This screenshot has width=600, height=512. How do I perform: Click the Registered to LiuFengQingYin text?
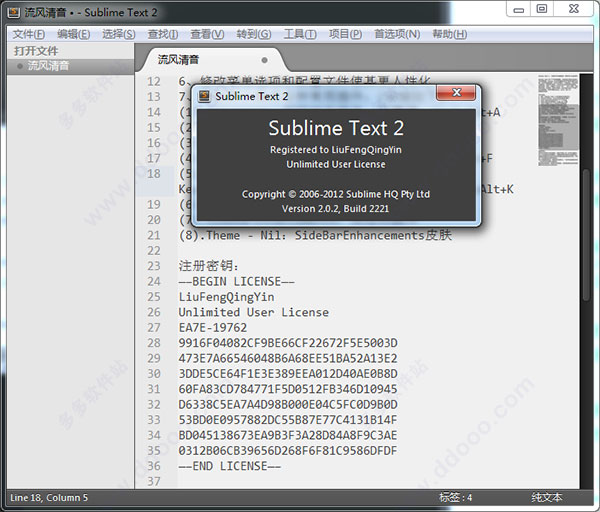(x=336, y=150)
